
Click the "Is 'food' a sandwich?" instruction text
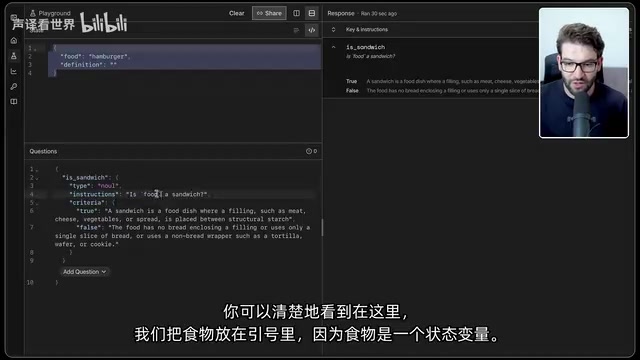pos(371,56)
